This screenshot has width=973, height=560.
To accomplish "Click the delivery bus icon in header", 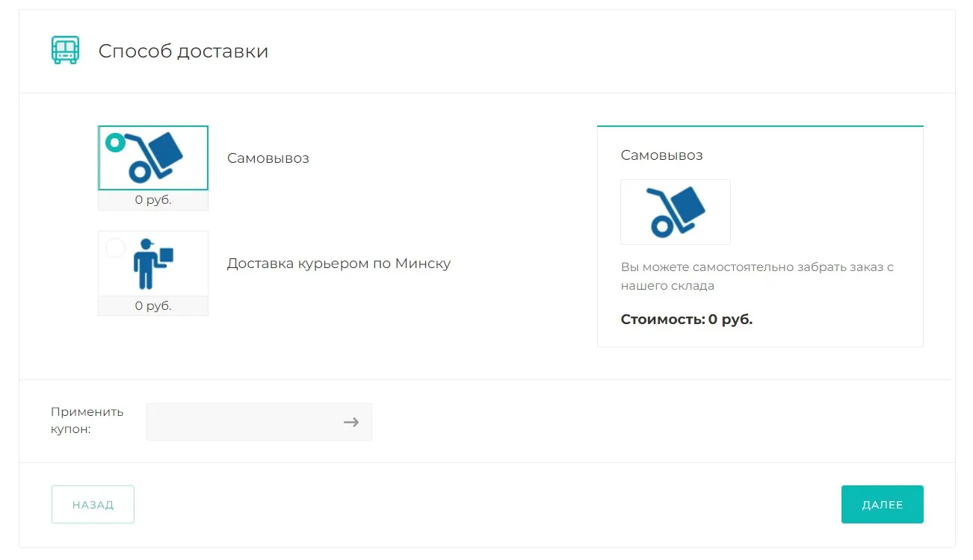I will click(65, 51).
